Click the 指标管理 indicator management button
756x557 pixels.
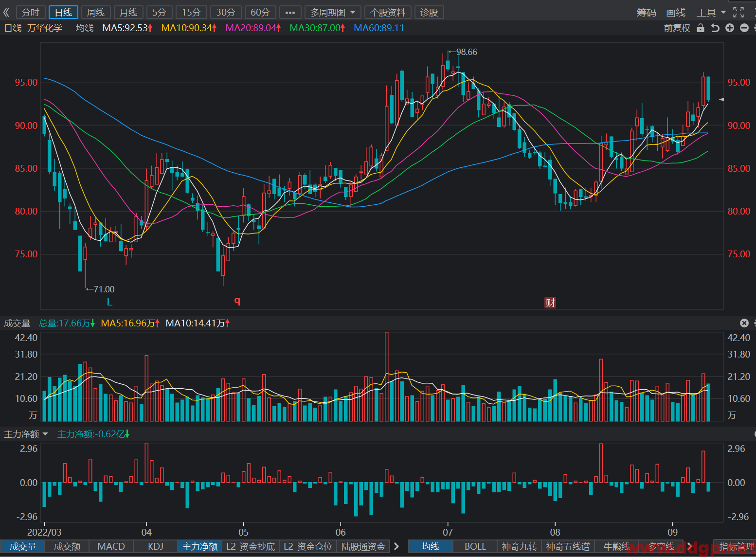[x=735, y=546]
